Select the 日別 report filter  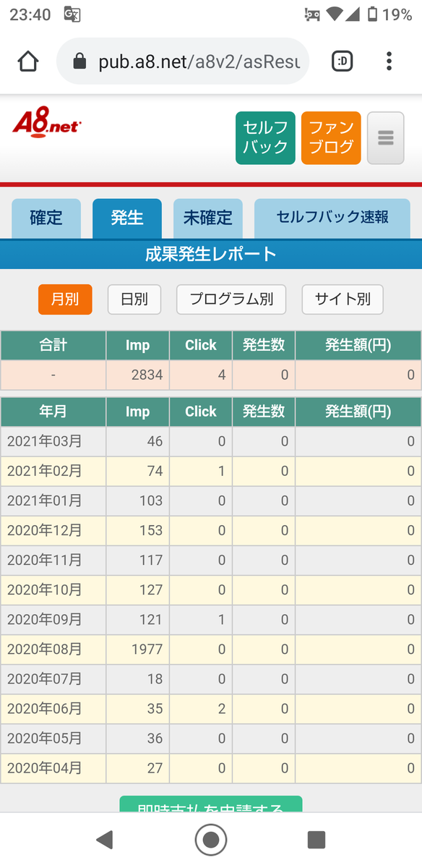click(x=134, y=299)
